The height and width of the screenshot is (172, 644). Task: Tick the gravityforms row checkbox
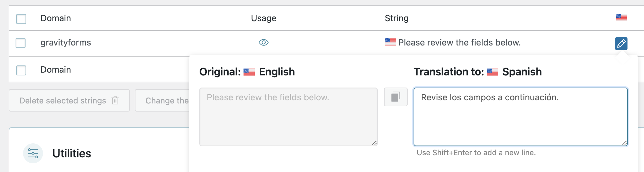coord(21,43)
